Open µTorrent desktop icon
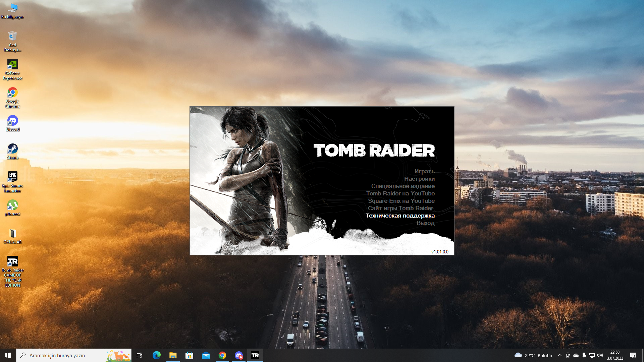This screenshot has width=644, height=362. coord(12,205)
